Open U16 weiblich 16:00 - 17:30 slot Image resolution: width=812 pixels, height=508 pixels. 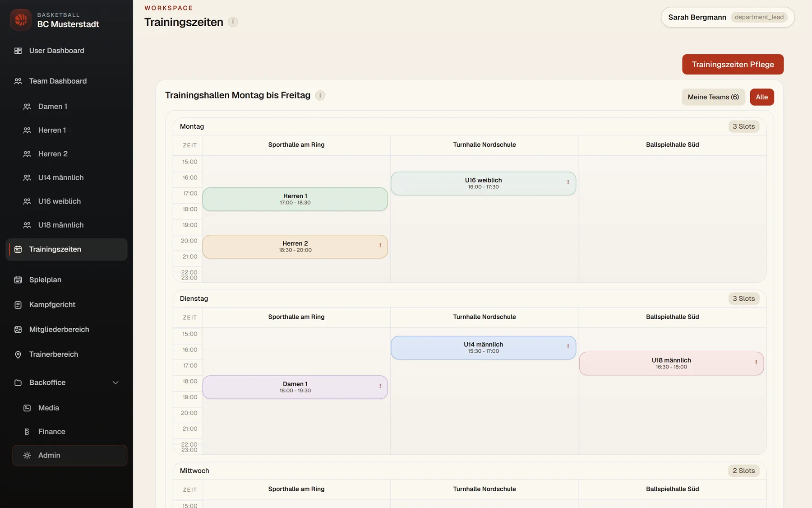tap(483, 183)
